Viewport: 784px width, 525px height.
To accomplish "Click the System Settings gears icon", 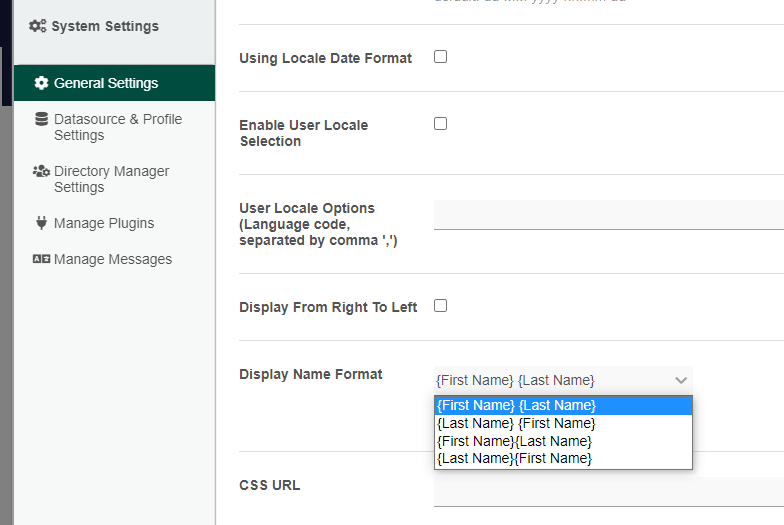I will (37, 26).
